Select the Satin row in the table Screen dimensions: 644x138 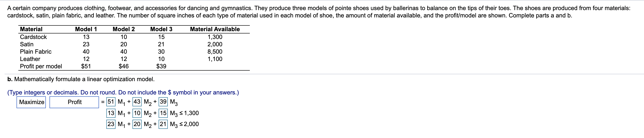27,44
